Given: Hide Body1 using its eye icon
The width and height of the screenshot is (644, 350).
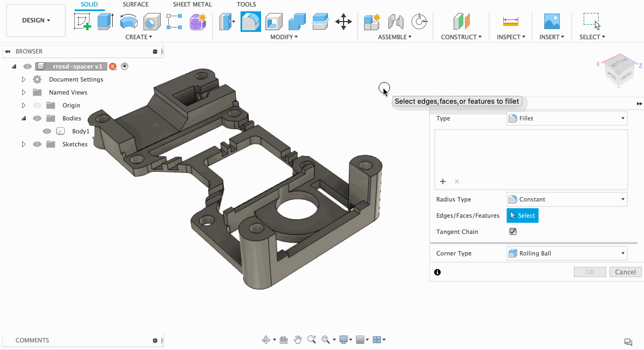Looking at the screenshot, I should click(47, 131).
